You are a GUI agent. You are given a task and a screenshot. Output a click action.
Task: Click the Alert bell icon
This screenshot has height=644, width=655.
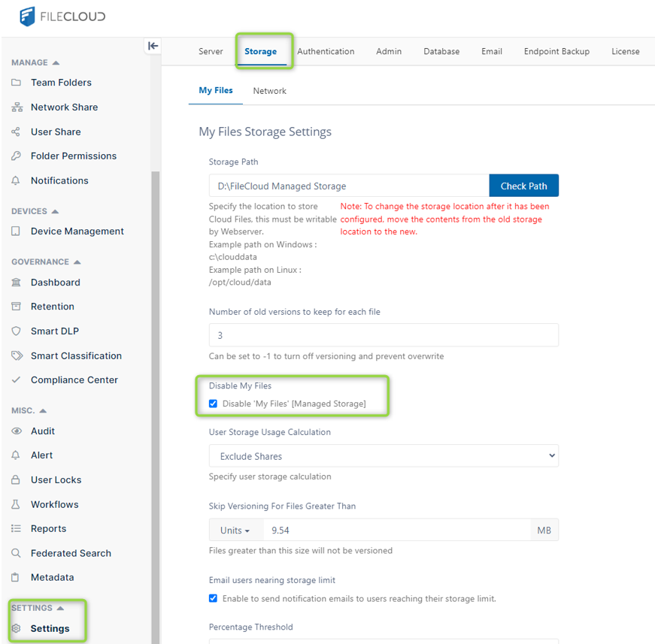point(16,455)
